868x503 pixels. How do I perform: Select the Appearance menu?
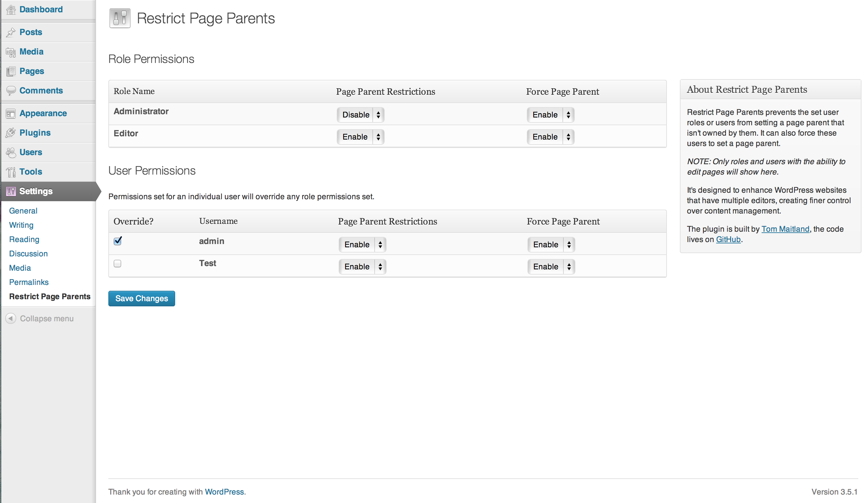tap(43, 113)
